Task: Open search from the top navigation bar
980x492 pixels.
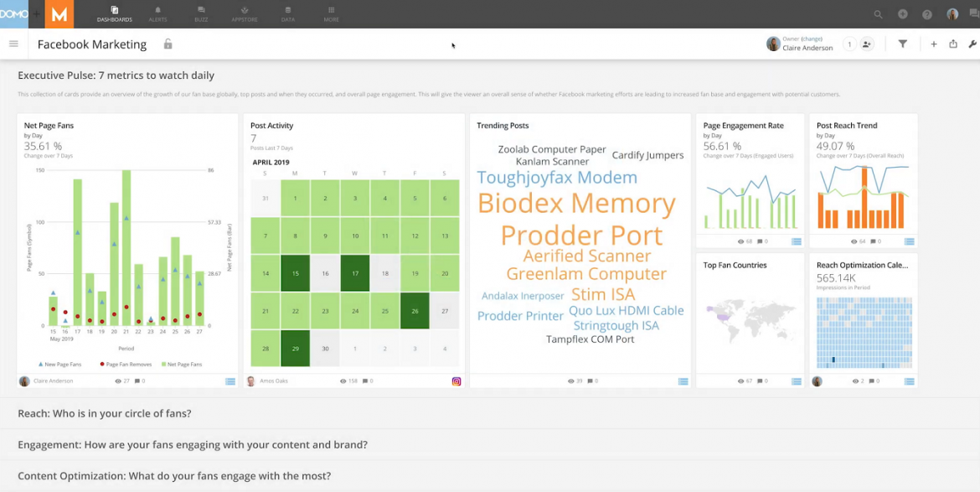Action: click(878, 13)
